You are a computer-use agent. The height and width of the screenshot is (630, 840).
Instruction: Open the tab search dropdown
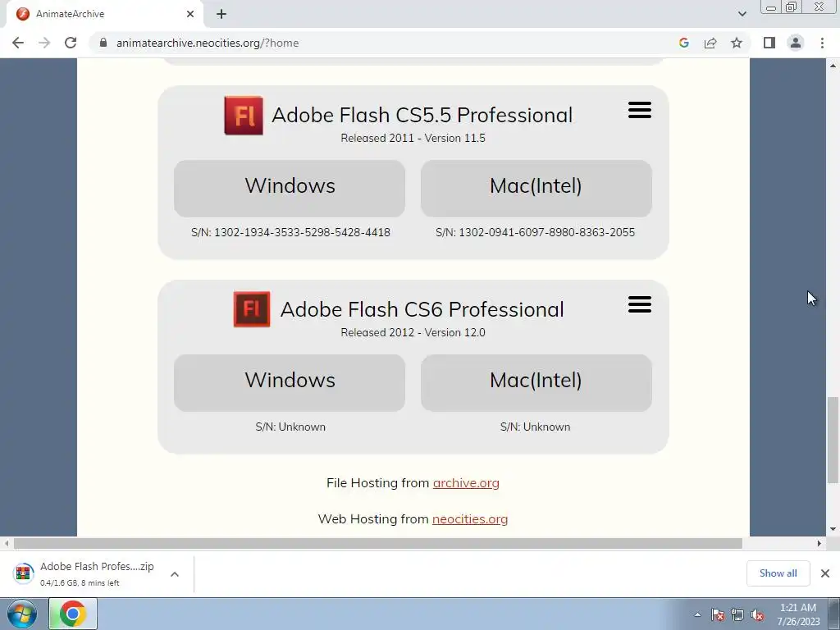[x=742, y=14]
